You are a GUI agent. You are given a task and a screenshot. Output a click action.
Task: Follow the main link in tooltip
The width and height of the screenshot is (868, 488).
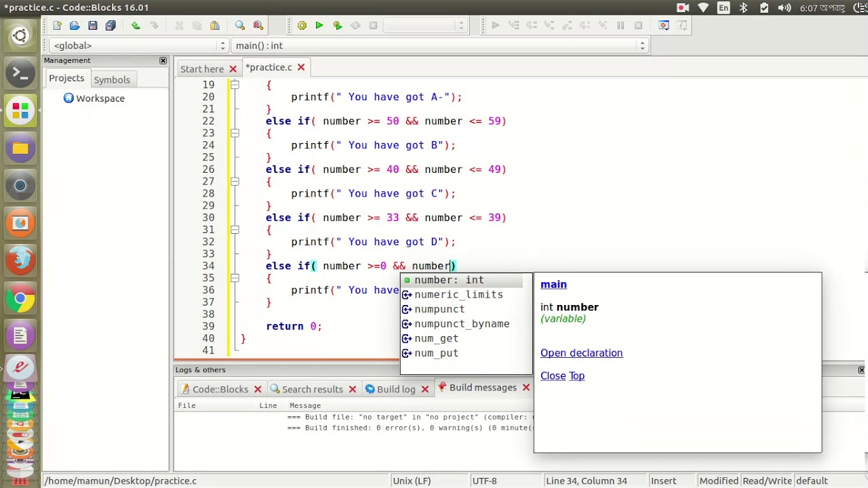(x=553, y=285)
